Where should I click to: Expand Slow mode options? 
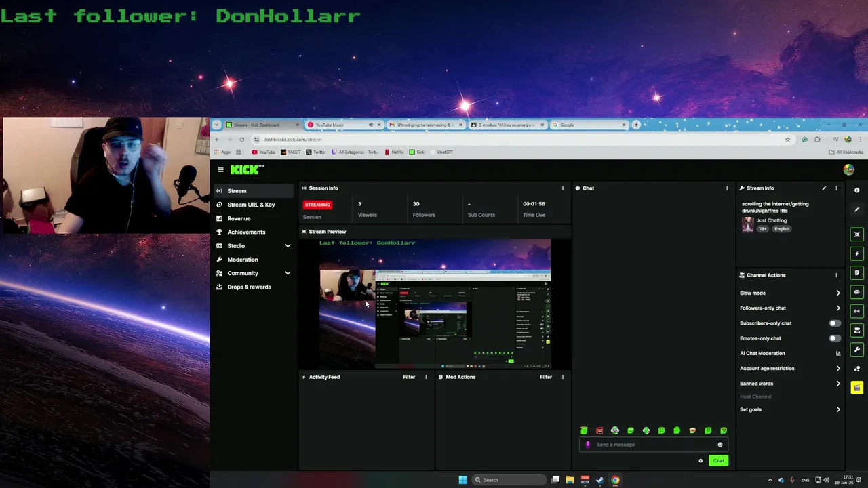pyautogui.click(x=838, y=293)
